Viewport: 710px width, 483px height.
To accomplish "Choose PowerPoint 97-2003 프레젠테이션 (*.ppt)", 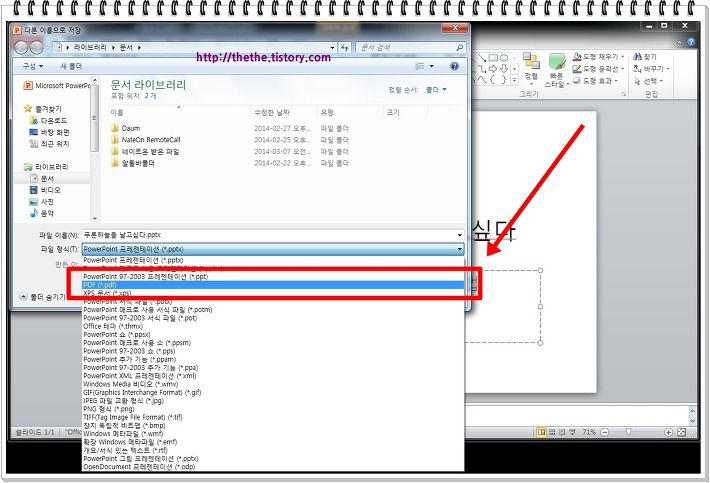I will pos(273,276).
